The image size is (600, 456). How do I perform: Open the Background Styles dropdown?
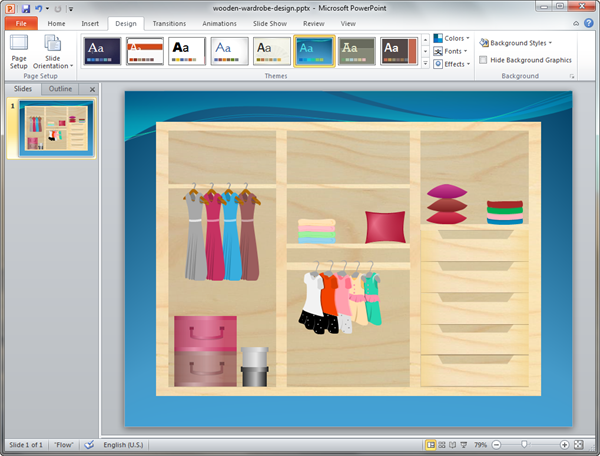pyautogui.click(x=516, y=43)
